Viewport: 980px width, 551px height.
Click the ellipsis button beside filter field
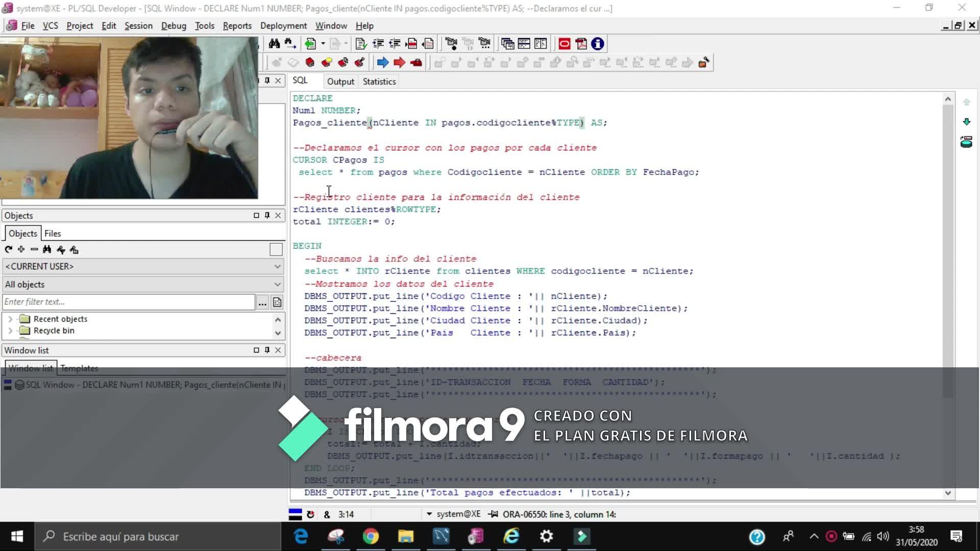[262, 303]
